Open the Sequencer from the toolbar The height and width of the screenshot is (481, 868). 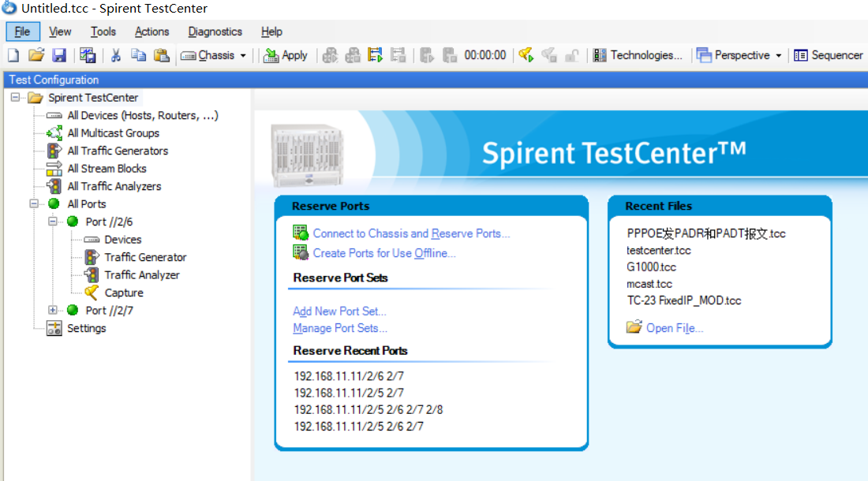pyautogui.click(x=828, y=55)
